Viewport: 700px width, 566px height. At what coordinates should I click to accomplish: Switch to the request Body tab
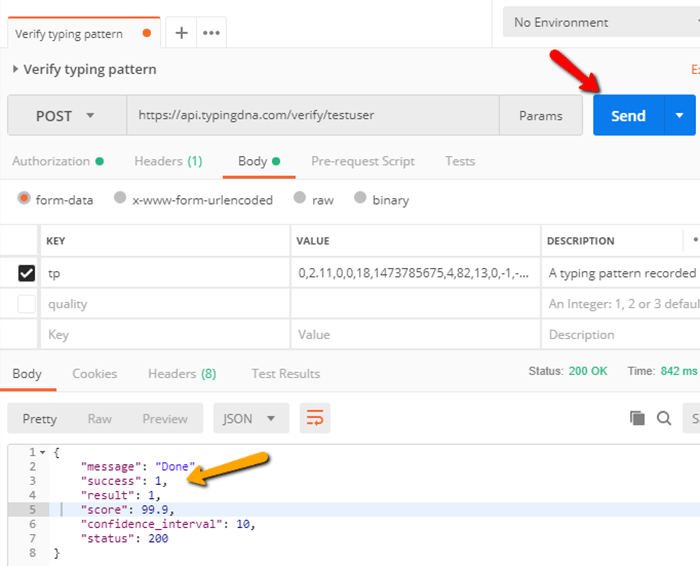coord(259,161)
